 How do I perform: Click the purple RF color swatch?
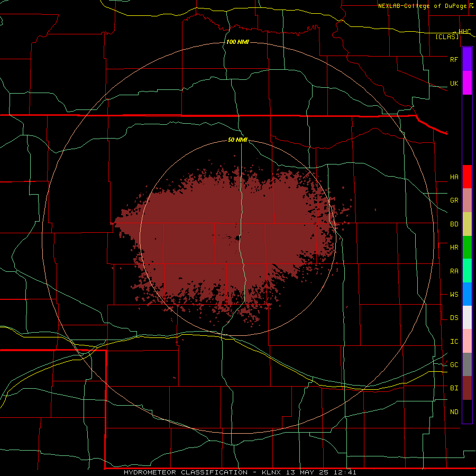(467, 59)
